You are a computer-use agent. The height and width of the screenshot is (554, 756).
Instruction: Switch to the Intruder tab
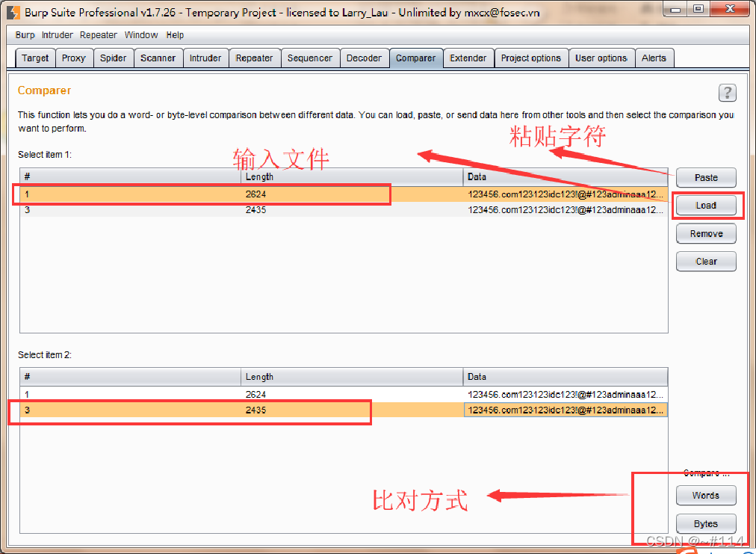pos(205,58)
